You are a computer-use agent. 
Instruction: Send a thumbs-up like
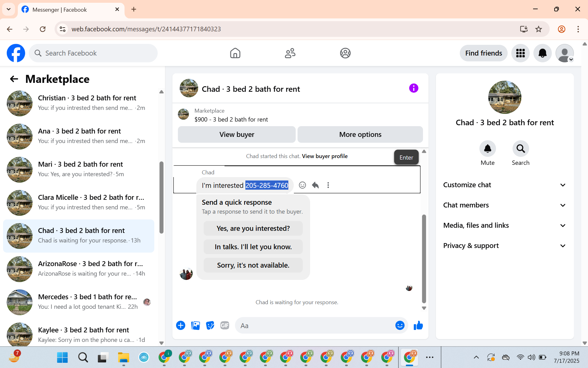tap(418, 325)
